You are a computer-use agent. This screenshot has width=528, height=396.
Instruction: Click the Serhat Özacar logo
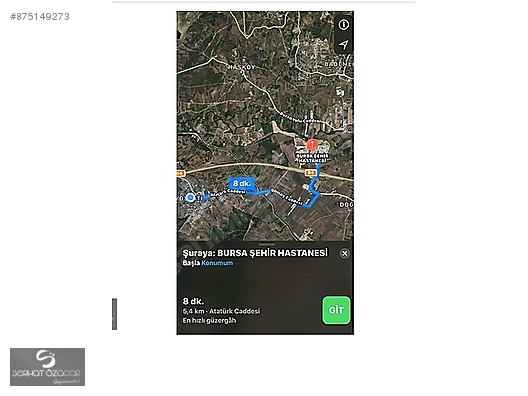[x=47, y=367]
